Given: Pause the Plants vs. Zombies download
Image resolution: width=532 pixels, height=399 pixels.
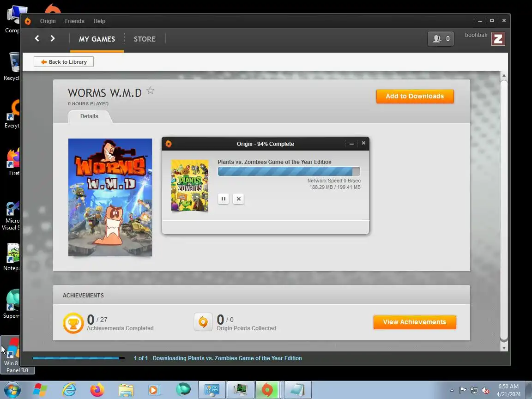Looking at the screenshot, I should tap(223, 199).
